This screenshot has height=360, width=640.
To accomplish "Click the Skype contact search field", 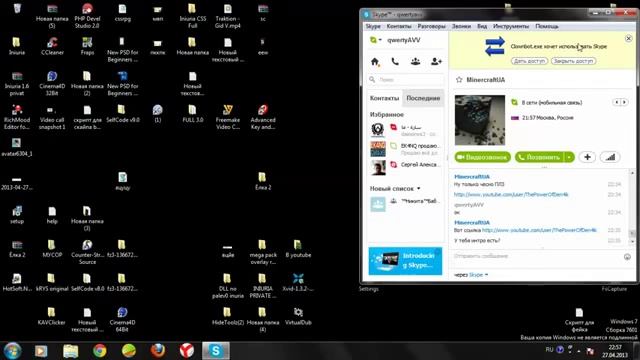I will tap(406, 80).
